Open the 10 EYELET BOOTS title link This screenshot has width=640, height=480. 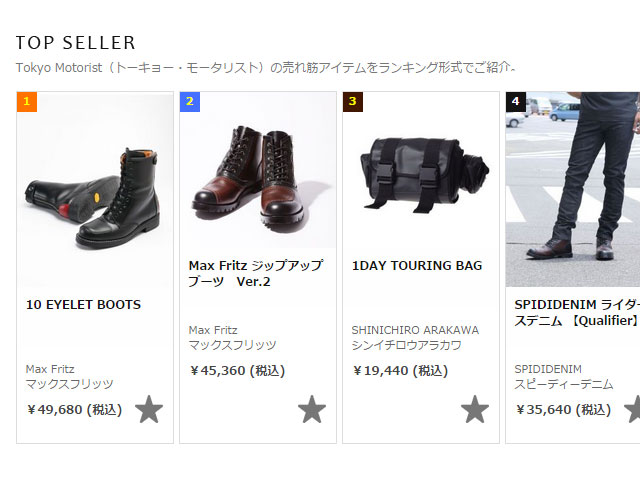(83, 304)
